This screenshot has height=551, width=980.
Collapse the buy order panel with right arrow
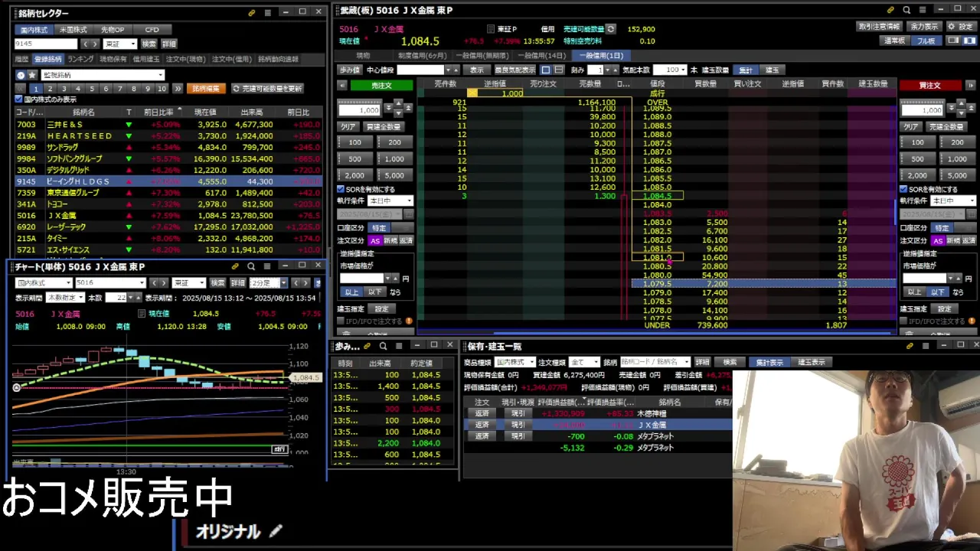(x=972, y=85)
